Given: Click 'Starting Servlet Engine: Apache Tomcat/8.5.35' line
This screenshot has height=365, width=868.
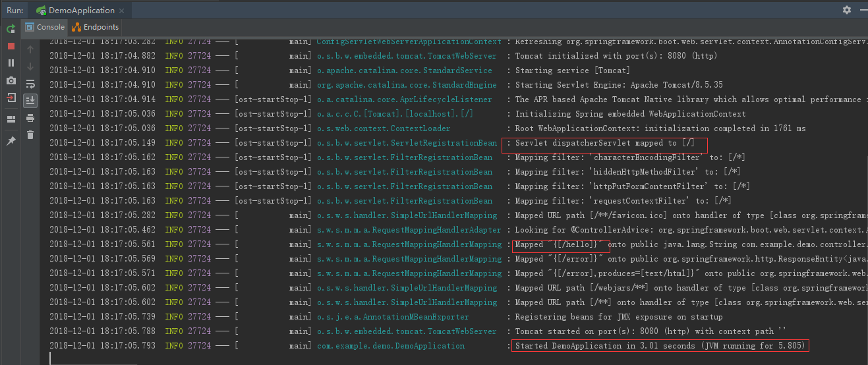Looking at the screenshot, I should pos(619,85).
